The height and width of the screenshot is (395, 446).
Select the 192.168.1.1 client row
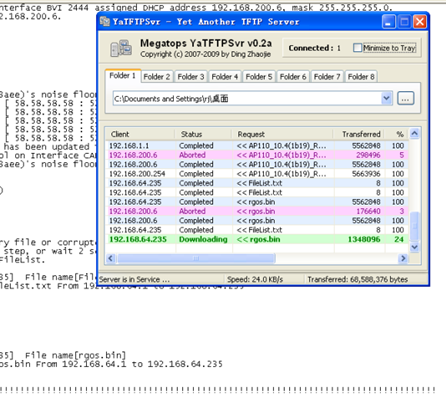257,146
